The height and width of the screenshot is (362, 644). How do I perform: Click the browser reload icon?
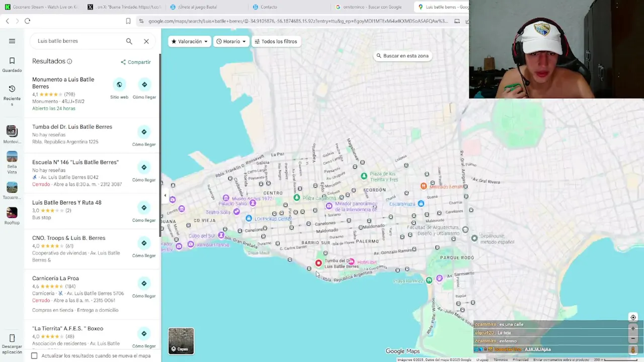click(27, 21)
